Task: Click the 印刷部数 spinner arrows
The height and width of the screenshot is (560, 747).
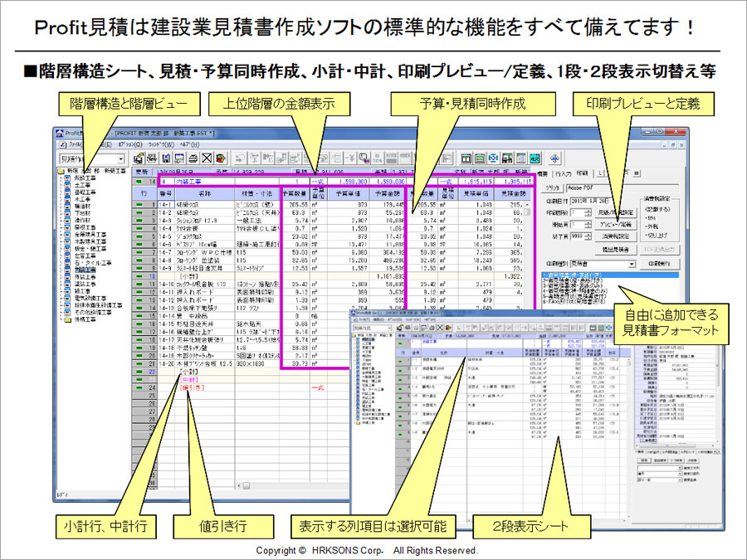Action: pos(588,212)
